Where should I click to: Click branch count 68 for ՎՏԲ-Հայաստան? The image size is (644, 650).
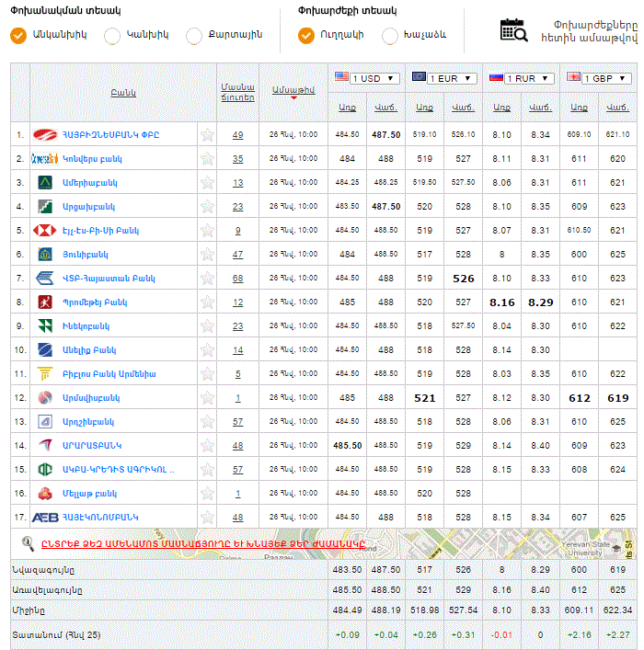(237, 278)
